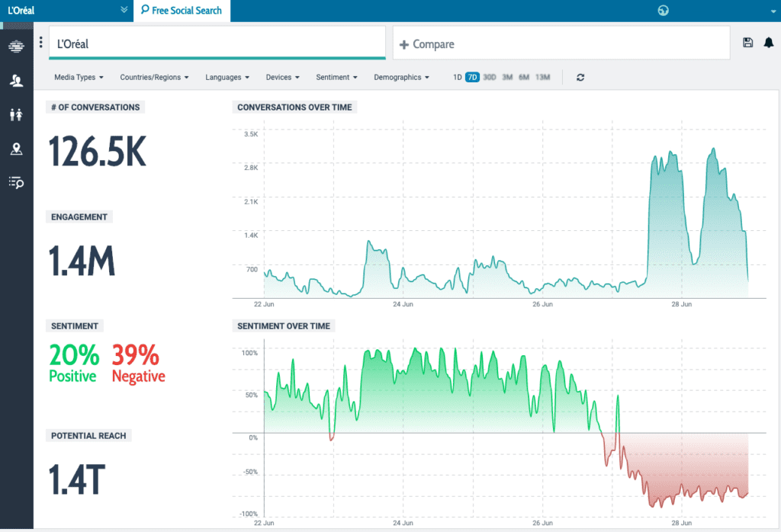The height and width of the screenshot is (532, 781).
Task: Click the save search floppy disk icon
Action: (748, 43)
